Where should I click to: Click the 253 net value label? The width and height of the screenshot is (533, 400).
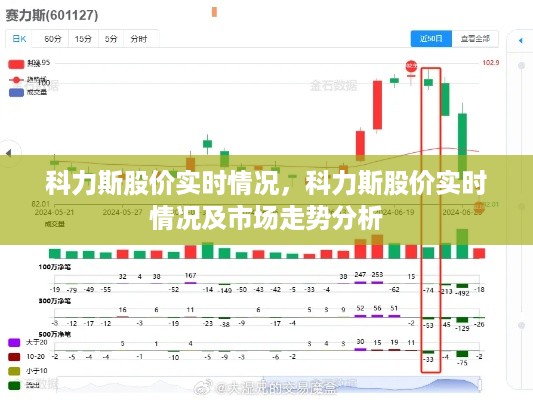tap(377, 275)
